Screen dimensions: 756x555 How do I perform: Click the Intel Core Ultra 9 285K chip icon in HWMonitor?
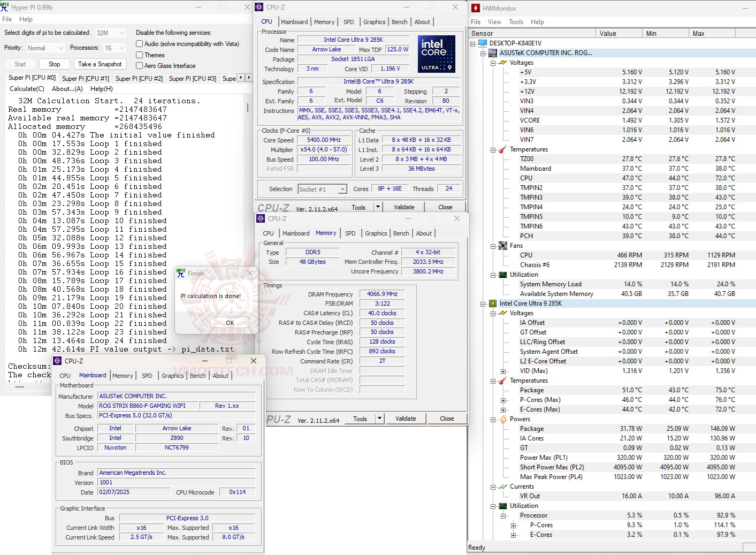pyautogui.click(x=493, y=303)
